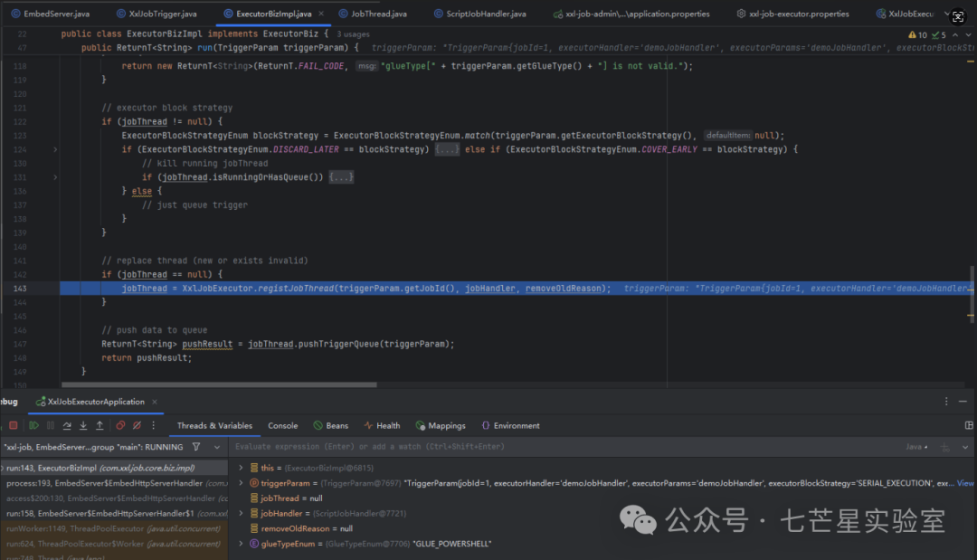Click the editor horizontal scrollbar
The height and width of the screenshot is (560, 977).
click(219, 385)
